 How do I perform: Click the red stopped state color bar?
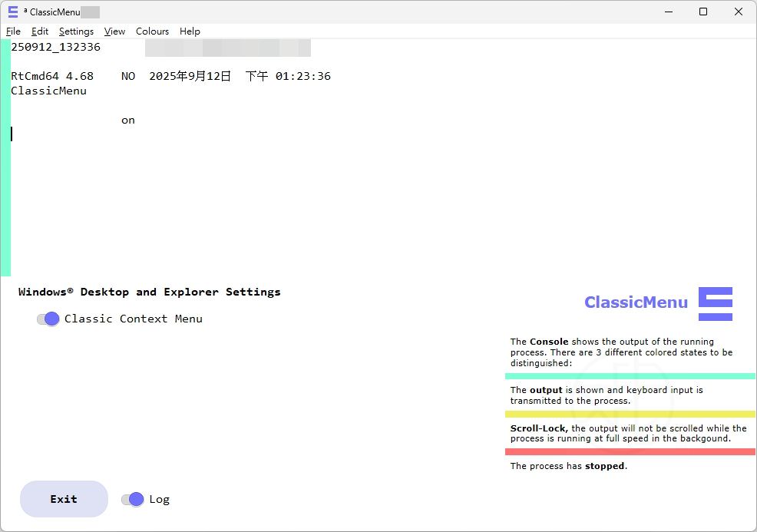(x=630, y=452)
